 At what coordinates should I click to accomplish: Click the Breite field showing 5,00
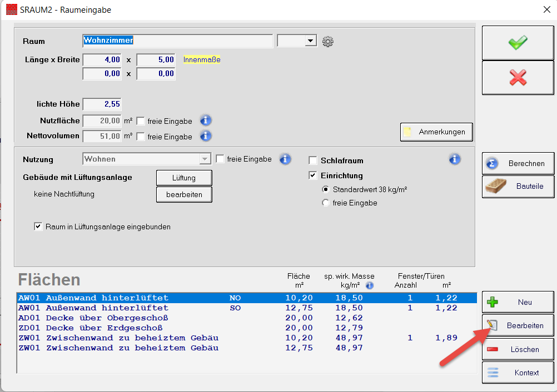point(156,59)
